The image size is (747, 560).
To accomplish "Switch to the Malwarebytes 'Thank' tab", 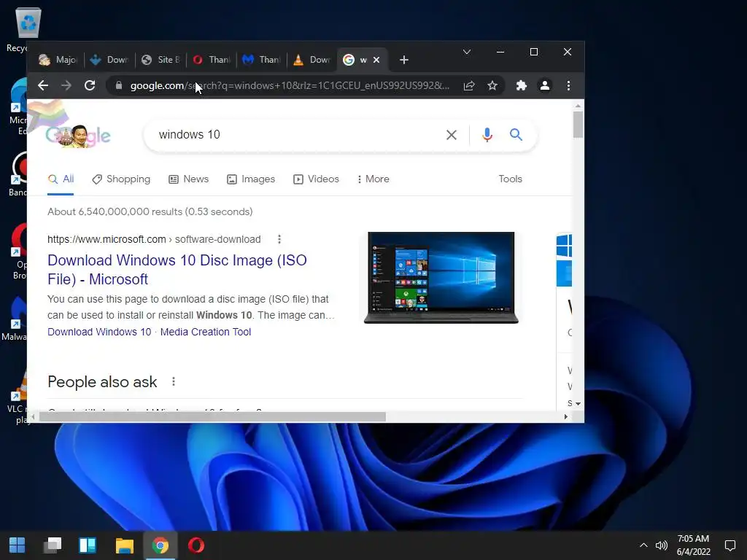I will [x=263, y=60].
